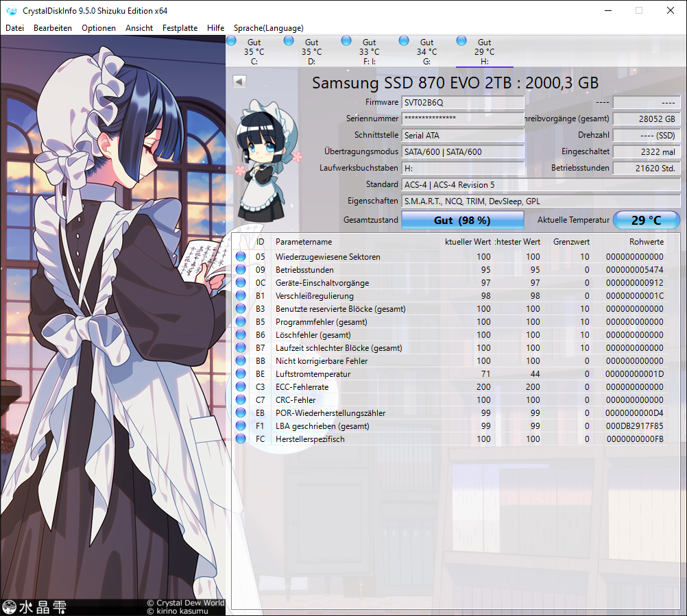This screenshot has height=616, width=687.
Task: Click the Samsung SSD 870 EVO title
Action: (x=455, y=83)
